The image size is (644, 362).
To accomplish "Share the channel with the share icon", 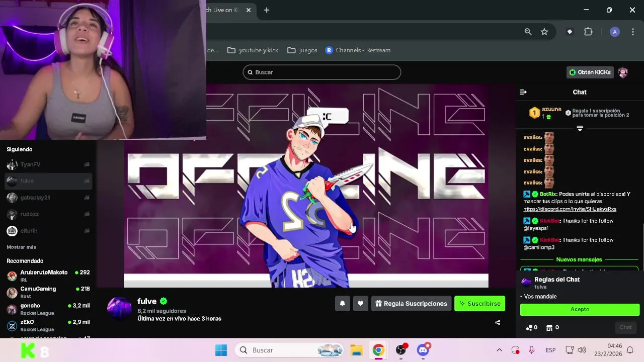I will [x=498, y=322].
